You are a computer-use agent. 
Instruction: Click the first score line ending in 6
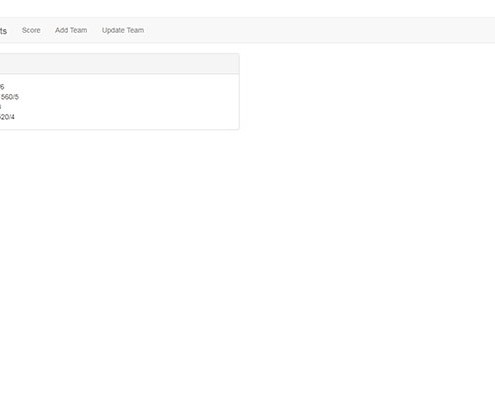coord(2,87)
